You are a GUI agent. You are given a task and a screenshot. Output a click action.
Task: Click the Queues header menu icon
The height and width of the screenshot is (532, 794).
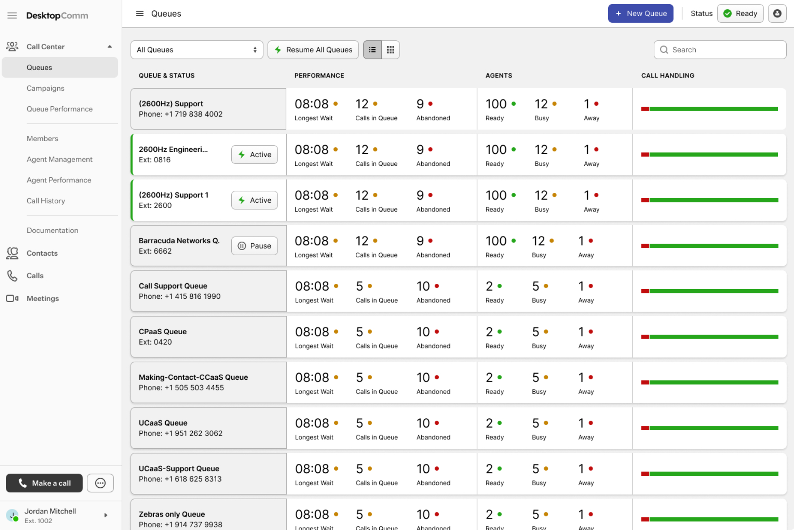[x=140, y=13]
